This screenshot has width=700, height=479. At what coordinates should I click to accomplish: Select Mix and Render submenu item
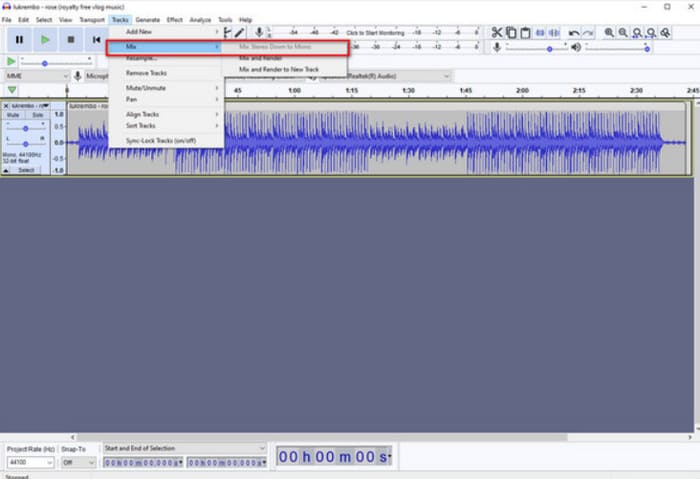click(285, 58)
